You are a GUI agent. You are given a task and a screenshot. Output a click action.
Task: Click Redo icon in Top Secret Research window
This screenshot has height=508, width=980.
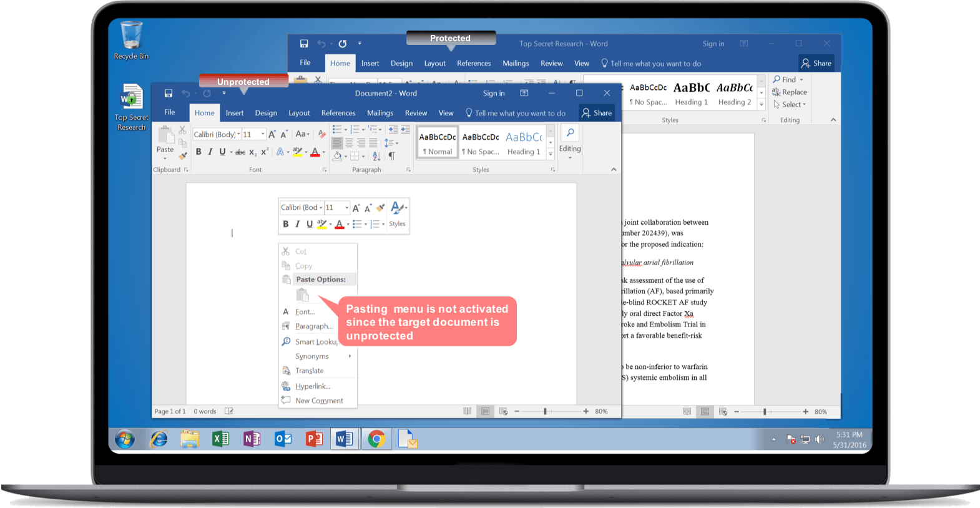tap(343, 44)
